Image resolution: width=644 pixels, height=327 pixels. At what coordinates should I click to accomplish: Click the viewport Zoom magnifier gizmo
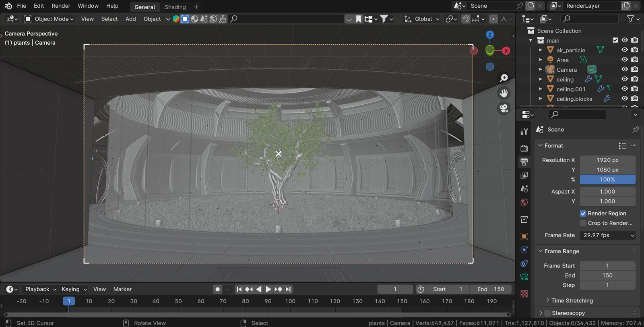[504, 78]
